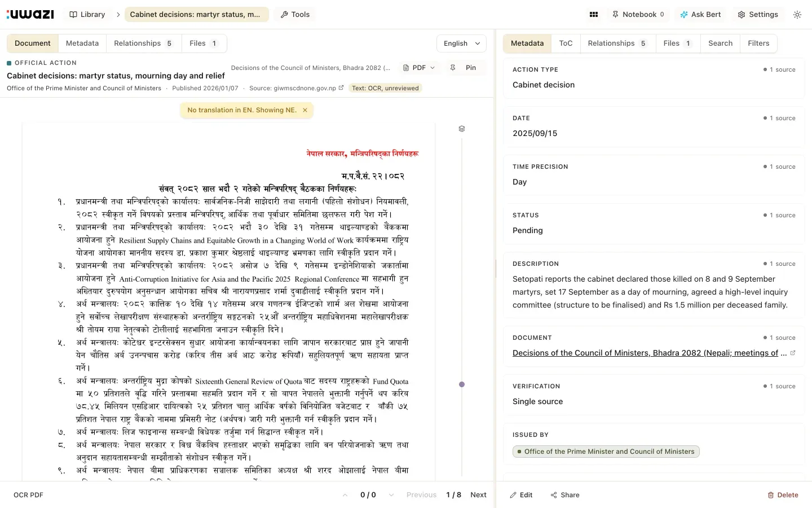This screenshot has width=812, height=508.
Task: Open the Tools wrench menu
Action: pyautogui.click(x=295, y=15)
